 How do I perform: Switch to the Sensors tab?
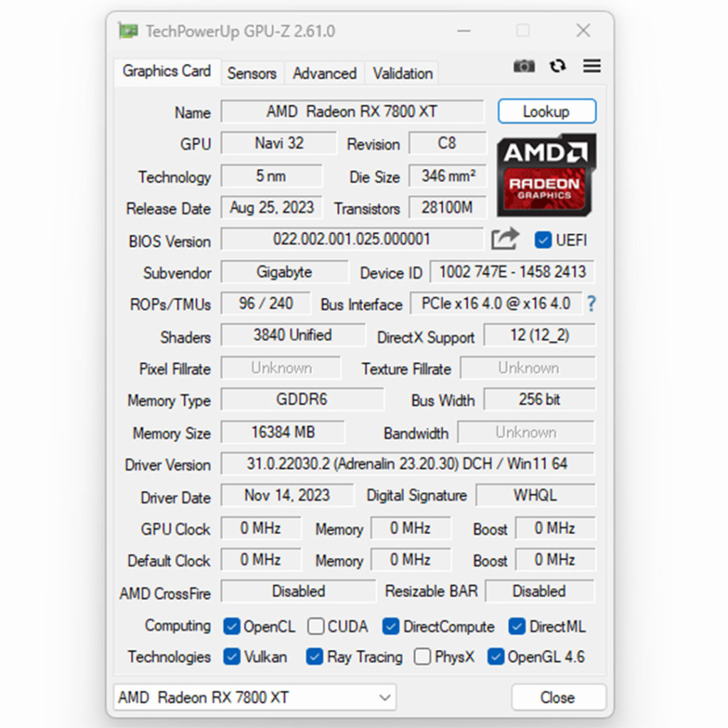click(252, 73)
